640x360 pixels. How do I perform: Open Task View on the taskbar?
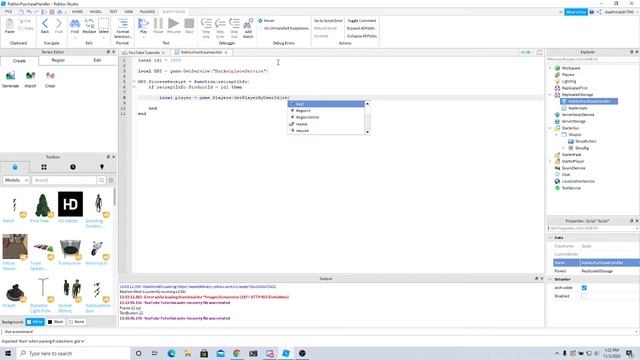click(155, 353)
